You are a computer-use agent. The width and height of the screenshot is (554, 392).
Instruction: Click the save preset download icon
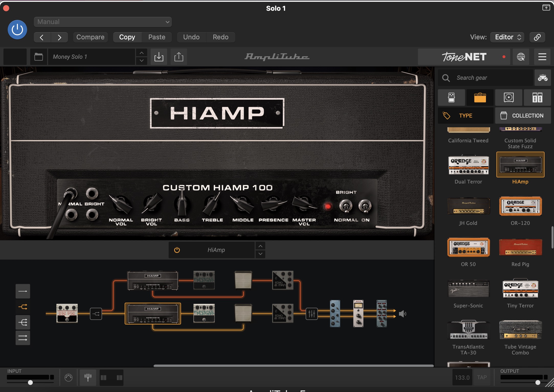[159, 57]
